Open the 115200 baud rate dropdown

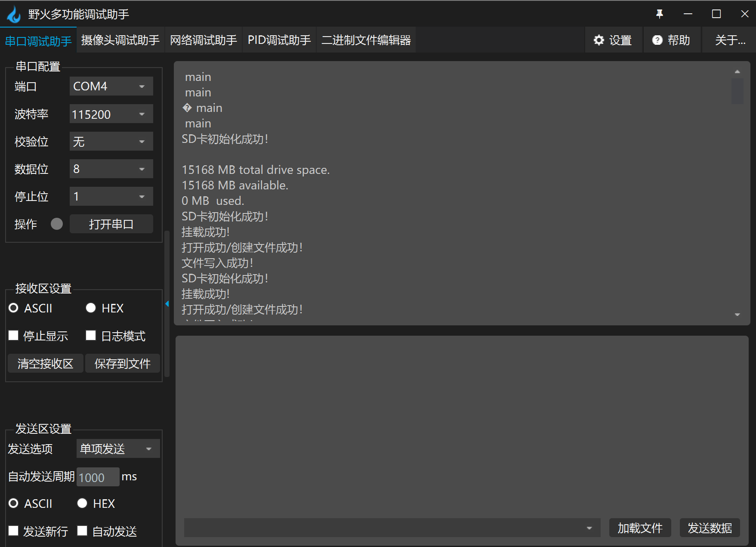tap(111, 114)
